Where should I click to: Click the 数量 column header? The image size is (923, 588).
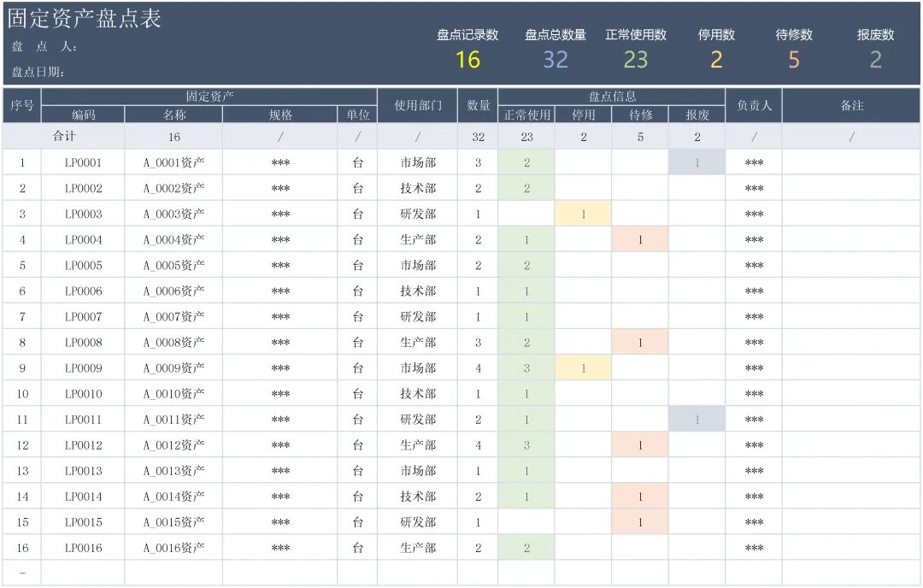(478, 105)
